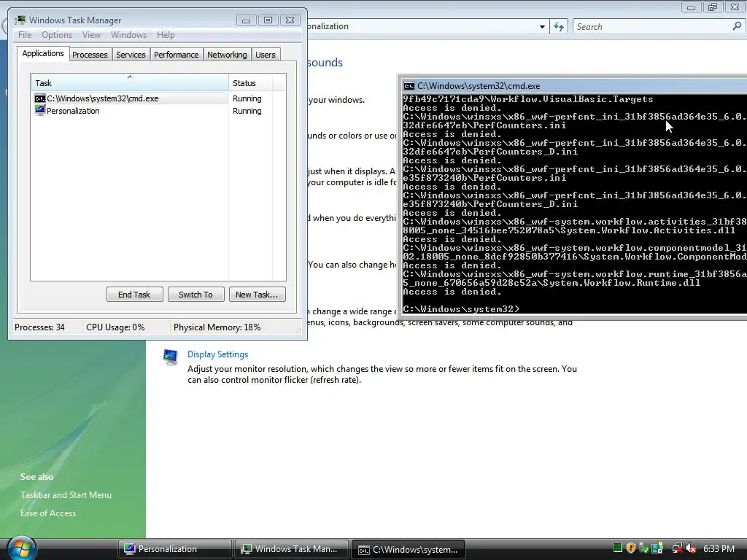Click the 6:33 PM taskbar clock

point(719,548)
